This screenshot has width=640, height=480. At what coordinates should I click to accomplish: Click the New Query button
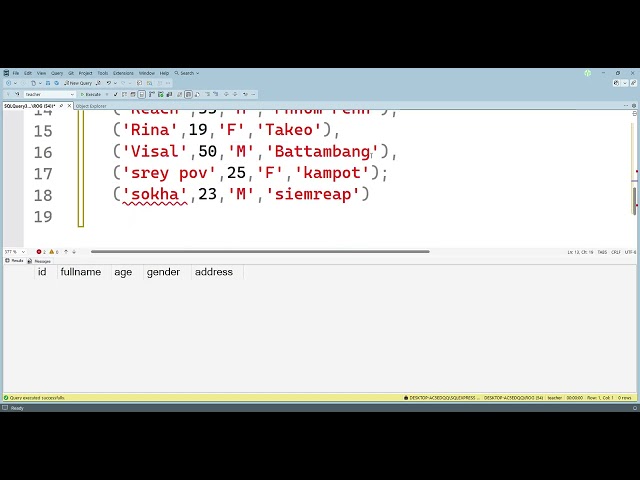coord(78,83)
